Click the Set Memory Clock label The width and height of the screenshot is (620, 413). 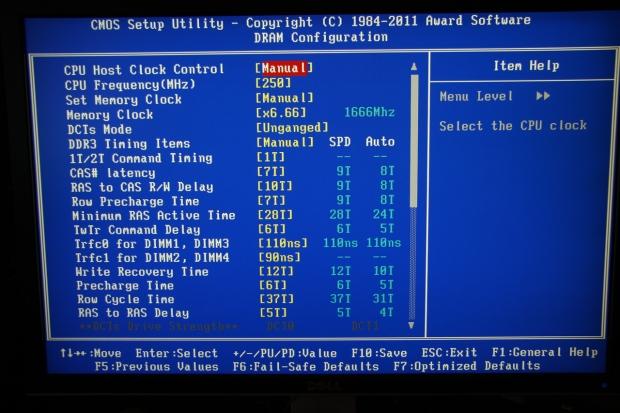click(123, 99)
